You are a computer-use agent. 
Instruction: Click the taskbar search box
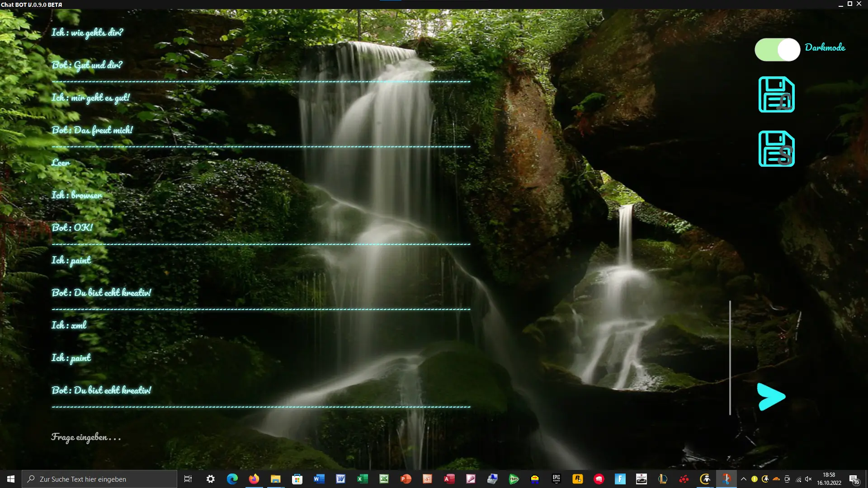pyautogui.click(x=99, y=479)
